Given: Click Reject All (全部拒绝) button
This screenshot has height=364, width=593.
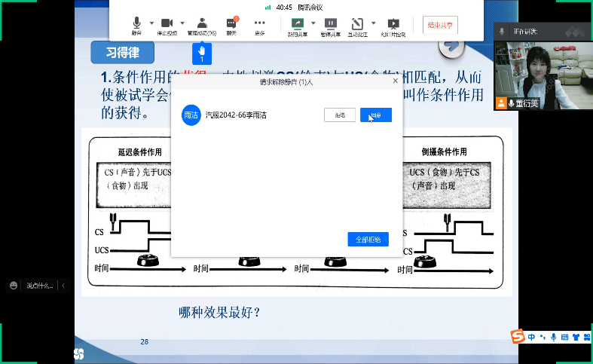Looking at the screenshot, I should coord(368,239).
